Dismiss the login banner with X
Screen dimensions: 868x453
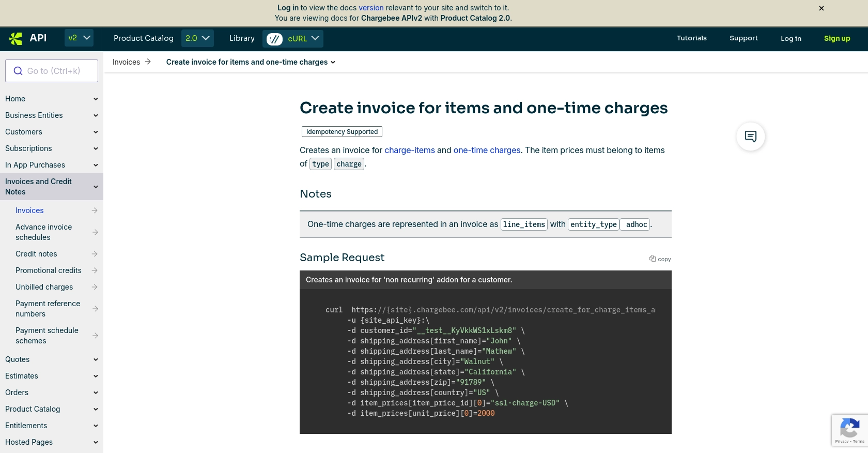point(822,8)
